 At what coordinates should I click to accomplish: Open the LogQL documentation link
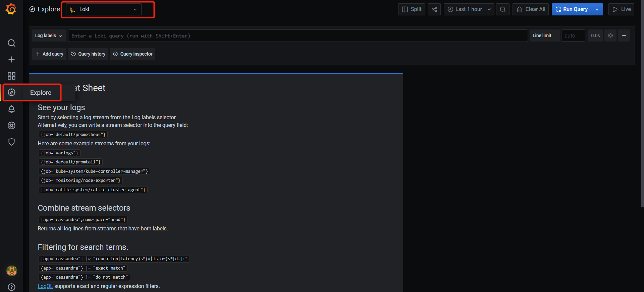[45, 286]
